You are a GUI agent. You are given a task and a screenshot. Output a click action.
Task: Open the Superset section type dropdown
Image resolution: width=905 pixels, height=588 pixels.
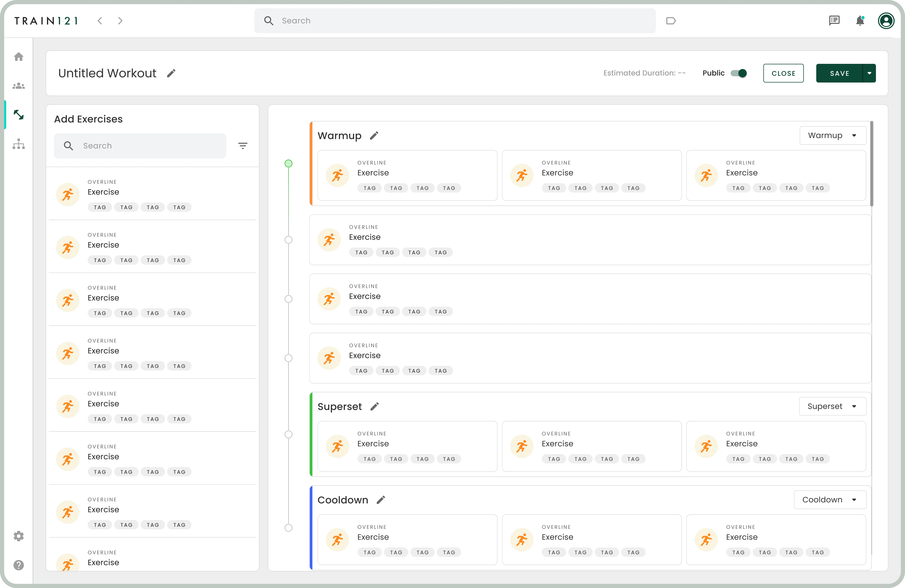tap(832, 406)
